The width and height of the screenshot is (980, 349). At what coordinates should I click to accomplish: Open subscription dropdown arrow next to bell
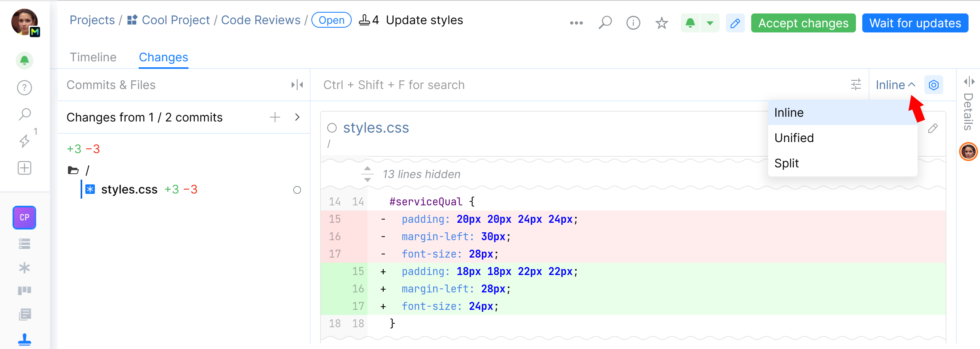[x=710, y=23]
